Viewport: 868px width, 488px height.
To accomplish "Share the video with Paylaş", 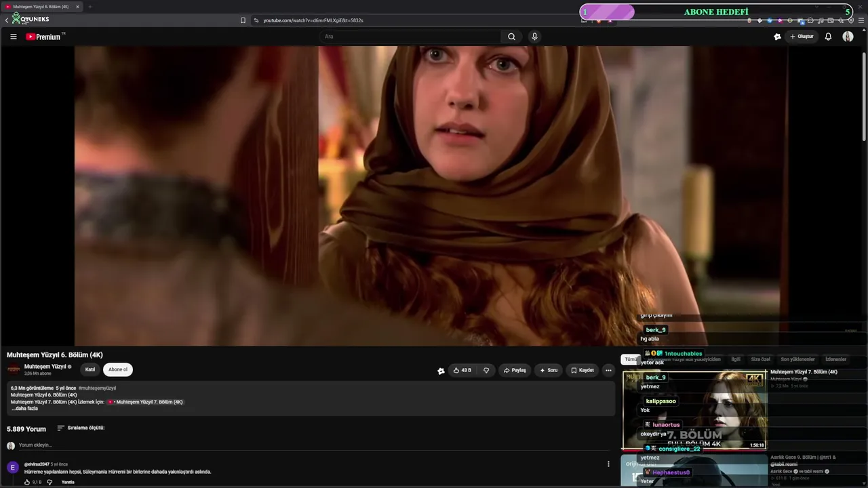I will click(x=515, y=370).
